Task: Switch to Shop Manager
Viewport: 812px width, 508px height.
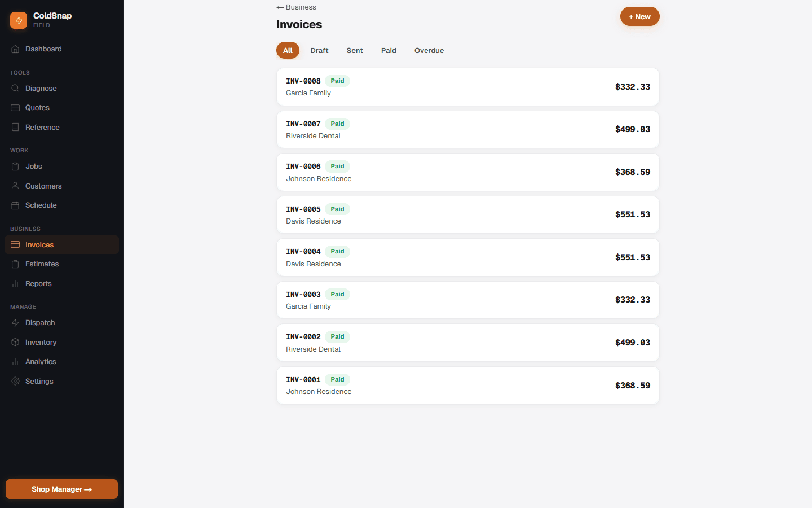Action: [x=61, y=489]
